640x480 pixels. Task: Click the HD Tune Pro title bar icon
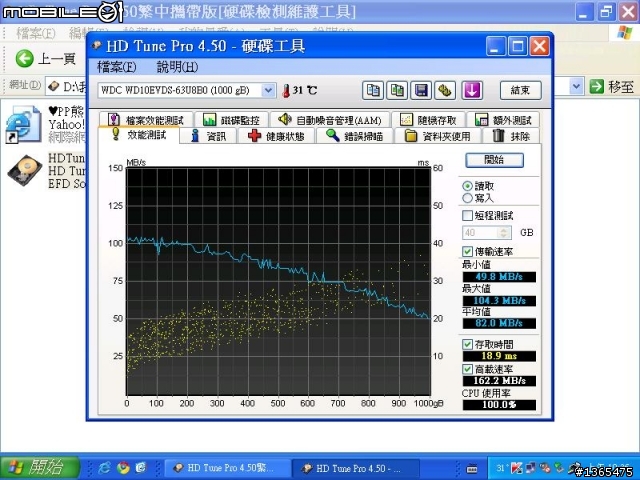tap(96, 45)
